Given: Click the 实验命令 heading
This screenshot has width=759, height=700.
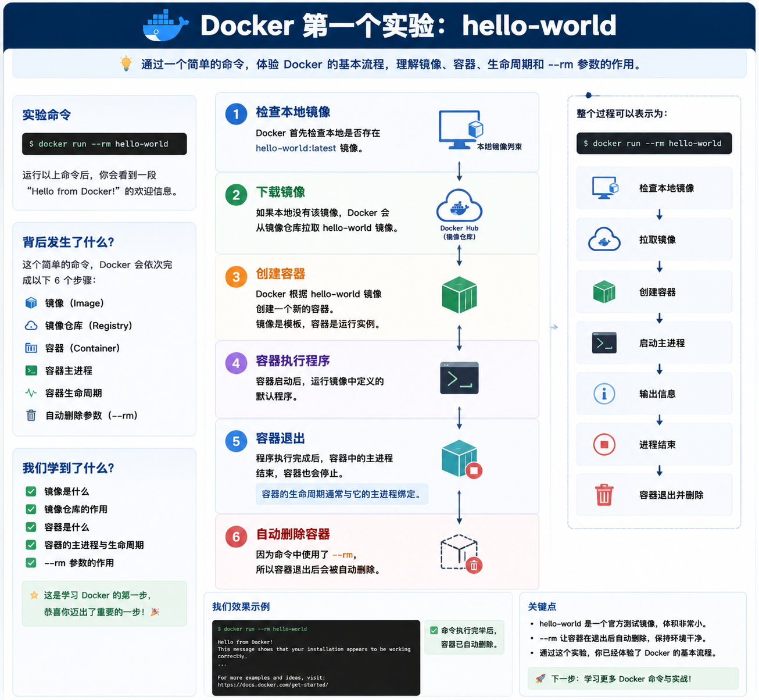Looking at the screenshot, I should 46,115.
